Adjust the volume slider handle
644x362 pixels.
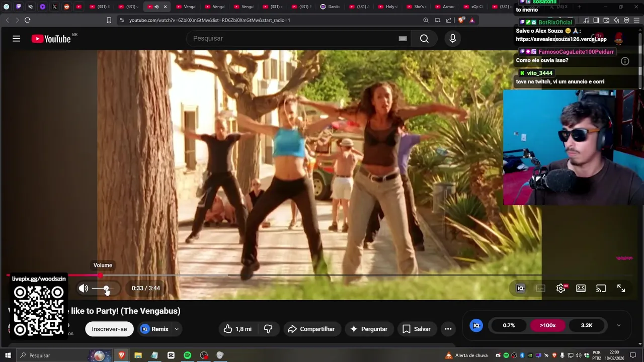(x=106, y=288)
